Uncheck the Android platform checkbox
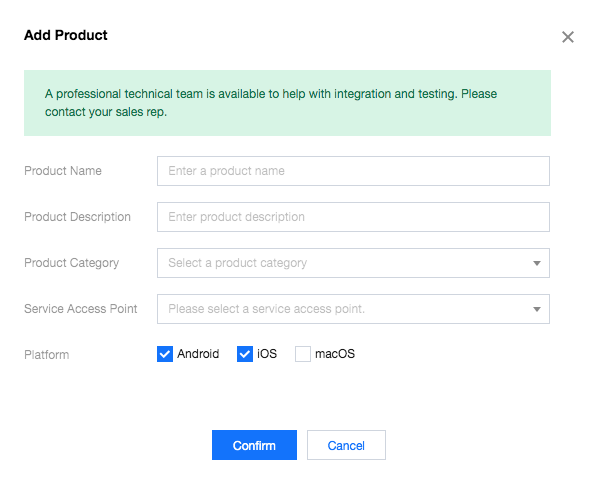Viewport: 599px width, 485px height. tap(165, 354)
